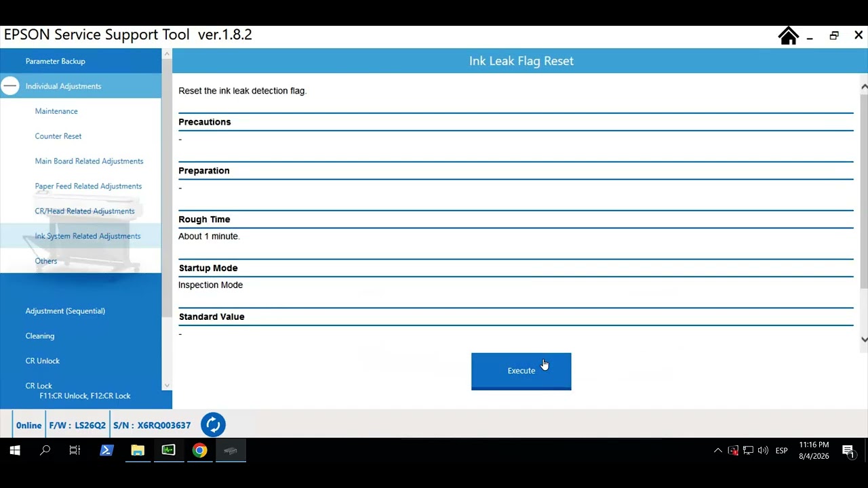The width and height of the screenshot is (868, 488).
Task: Click the Epson tool taskbar icon
Action: click(x=231, y=450)
